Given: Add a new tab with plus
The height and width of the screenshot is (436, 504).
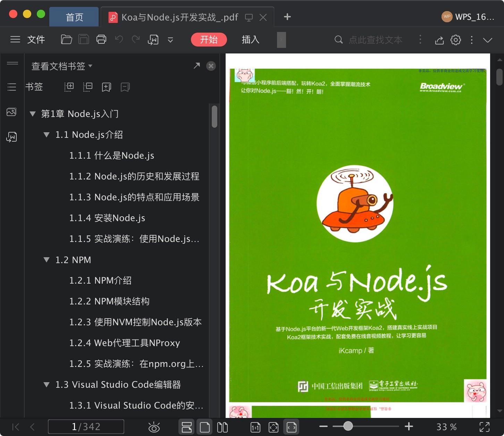Looking at the screenshot, I should (x=287, y=17).
